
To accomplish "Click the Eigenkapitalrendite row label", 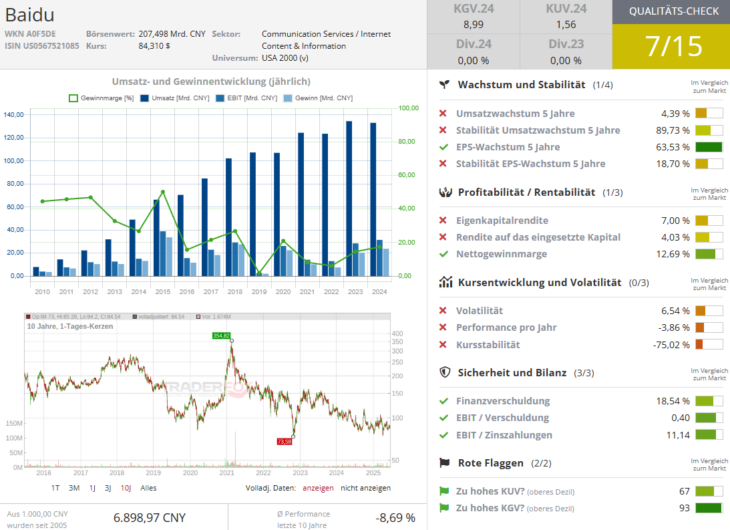I will (502, 220).
